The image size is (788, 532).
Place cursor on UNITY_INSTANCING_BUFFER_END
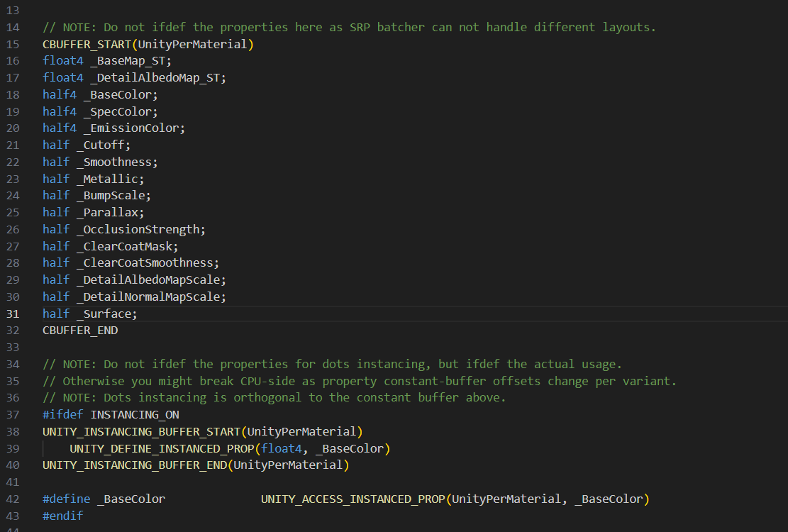coord(134,465)
